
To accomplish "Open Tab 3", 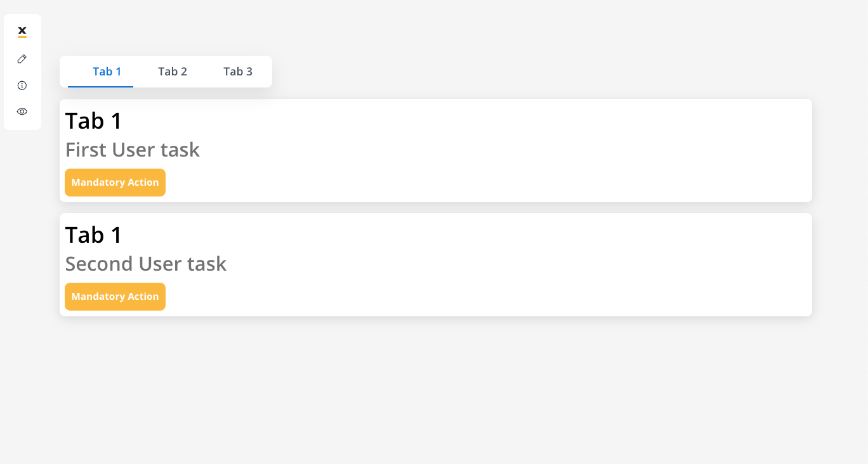I will 238,72.
